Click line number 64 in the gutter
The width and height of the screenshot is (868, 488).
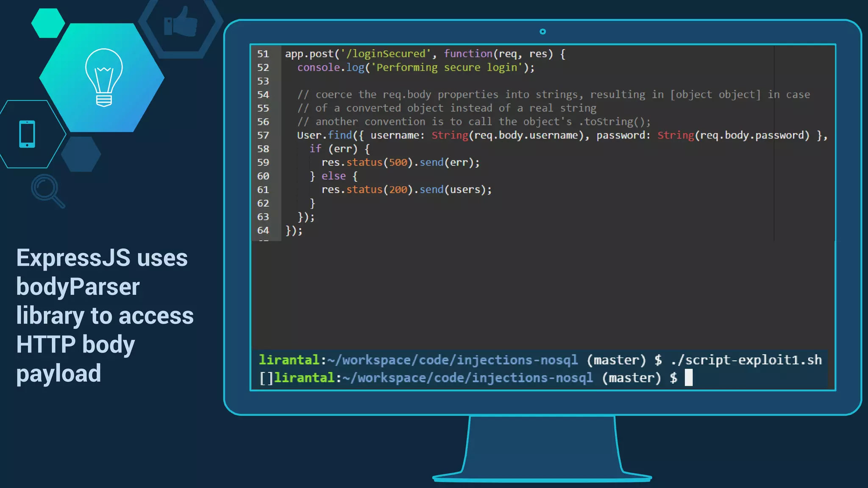coord(263,230)
